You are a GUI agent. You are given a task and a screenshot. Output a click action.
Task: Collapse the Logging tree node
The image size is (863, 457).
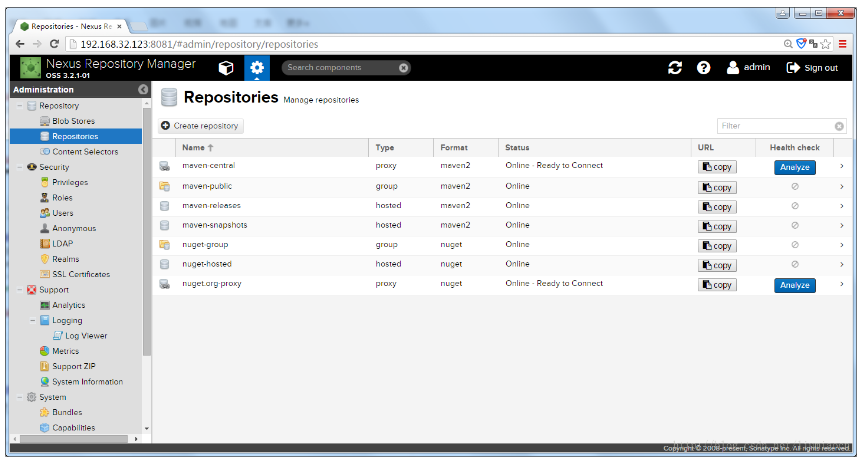33,320
